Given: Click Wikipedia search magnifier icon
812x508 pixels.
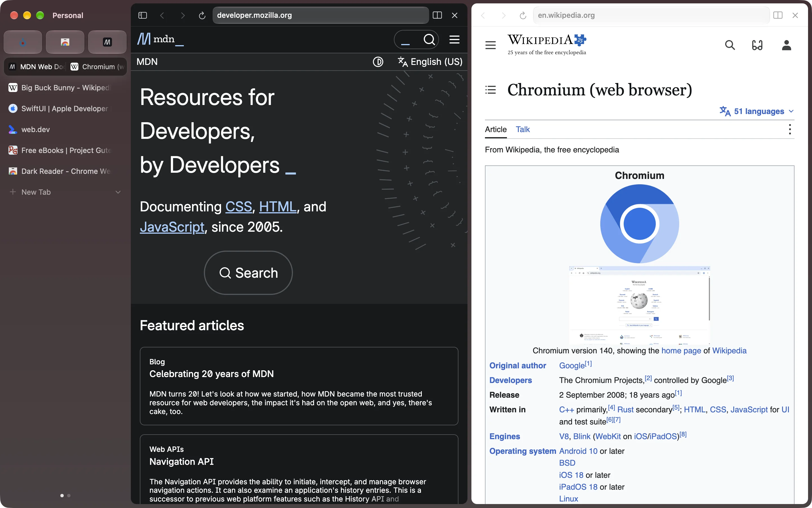Looking at the screenshot, I should [730, 45].
